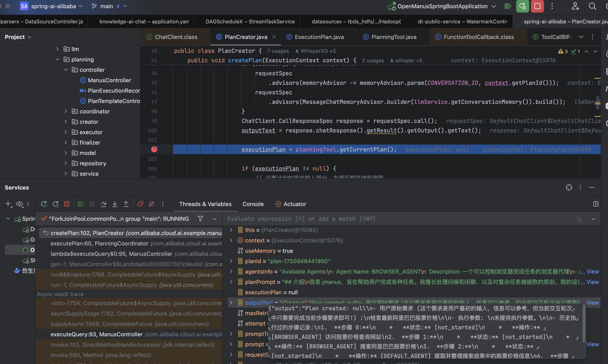Click the Step Over icon
608x364 pixels.
(x=103, y=204)
